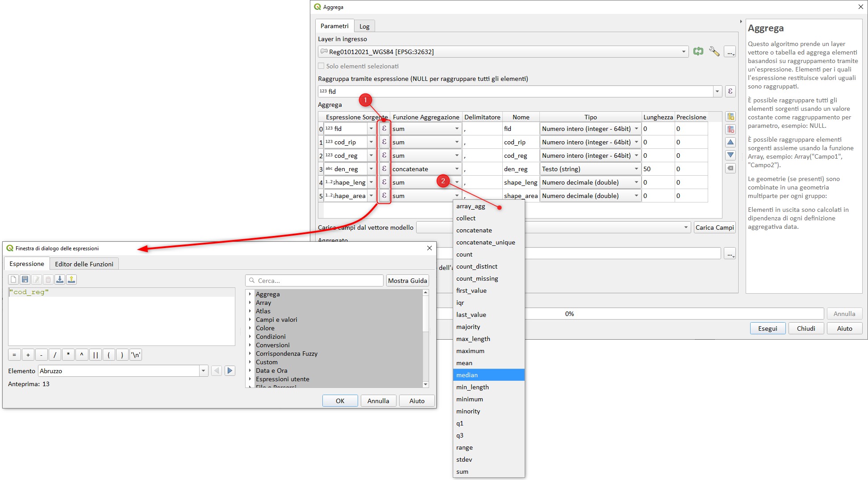Move field down with blue down arrow
This screenshot has height=480, width=868.
tap(730, 156)
